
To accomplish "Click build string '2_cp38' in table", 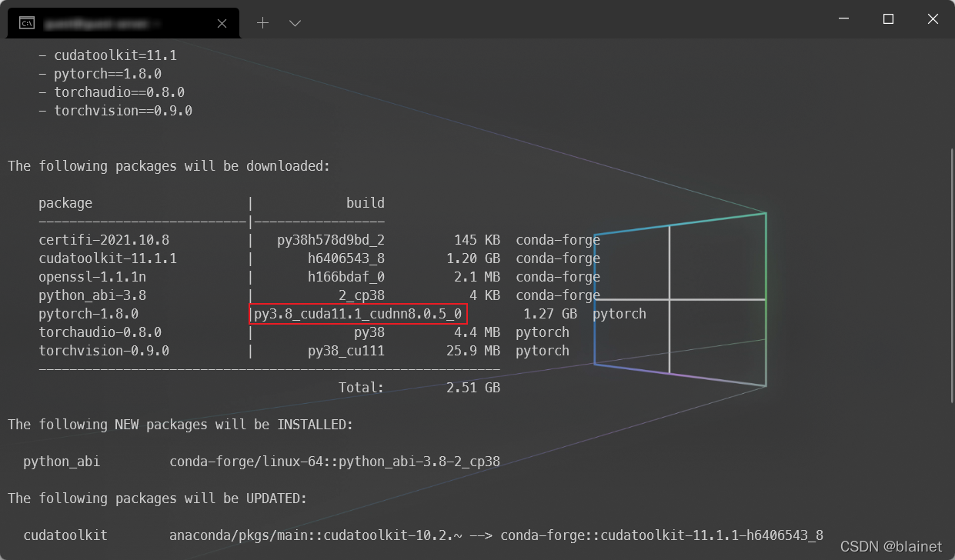I will pyautogui.click(x=362, y=295).
